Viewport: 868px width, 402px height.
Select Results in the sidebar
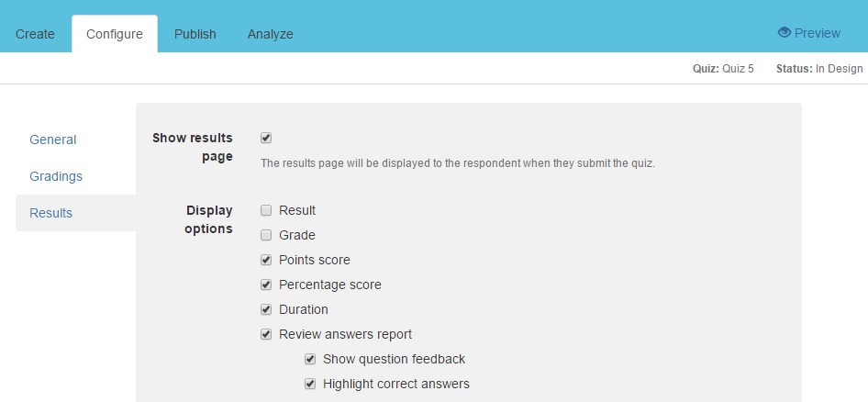coord(76,213)
